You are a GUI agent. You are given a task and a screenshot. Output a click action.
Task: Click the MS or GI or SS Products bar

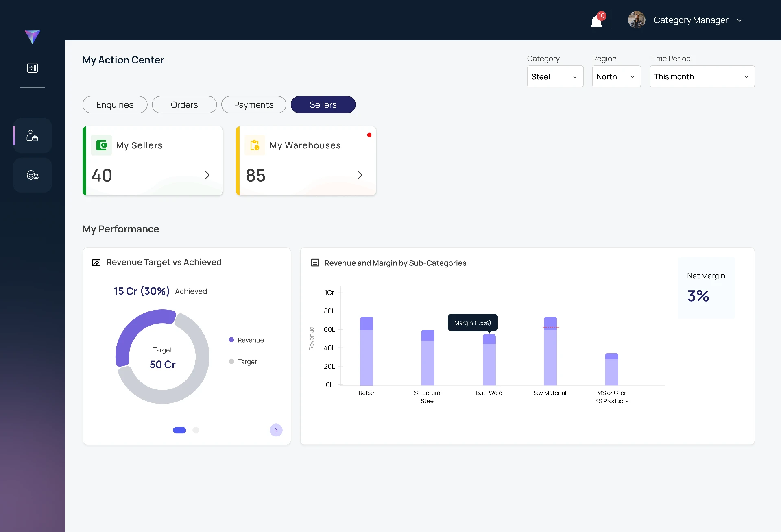[612, 369]
